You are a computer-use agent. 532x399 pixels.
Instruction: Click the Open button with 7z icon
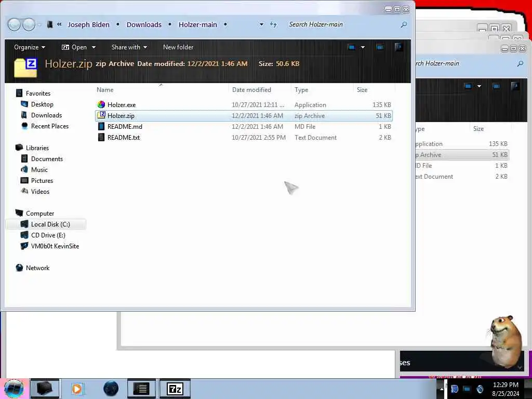[x=74, y=47]
